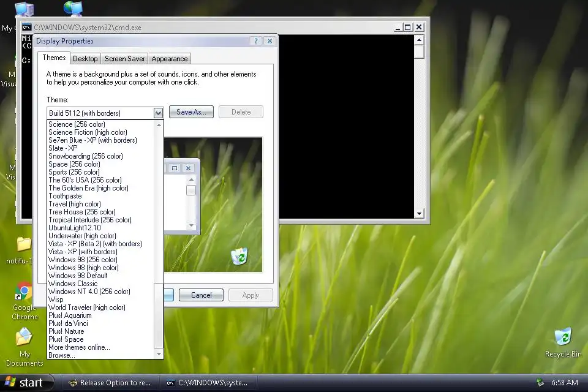Select Tropical Interlude (256 color)
This screenshot has height=392, width=588.
coord(100,220)
